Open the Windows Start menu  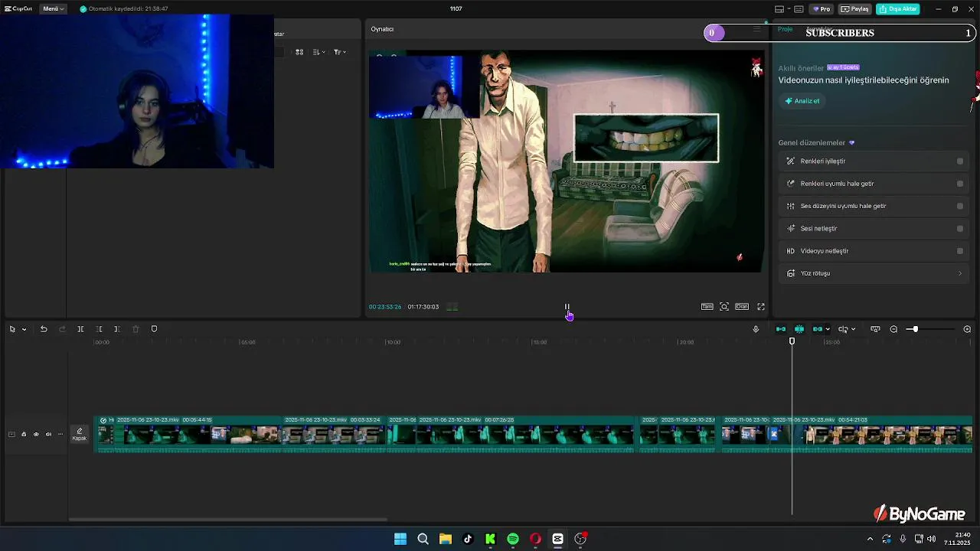[400, 539]
